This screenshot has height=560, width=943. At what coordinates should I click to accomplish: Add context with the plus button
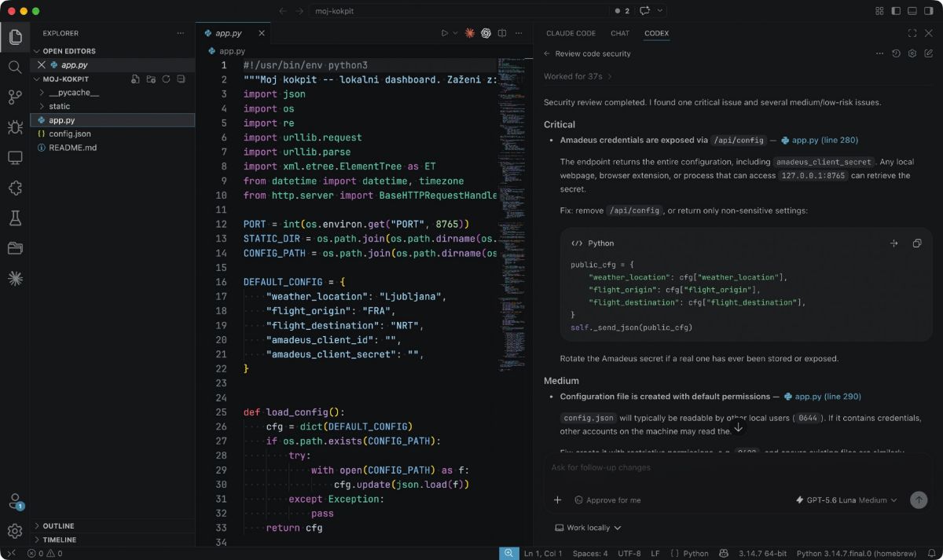coord(557,500)
